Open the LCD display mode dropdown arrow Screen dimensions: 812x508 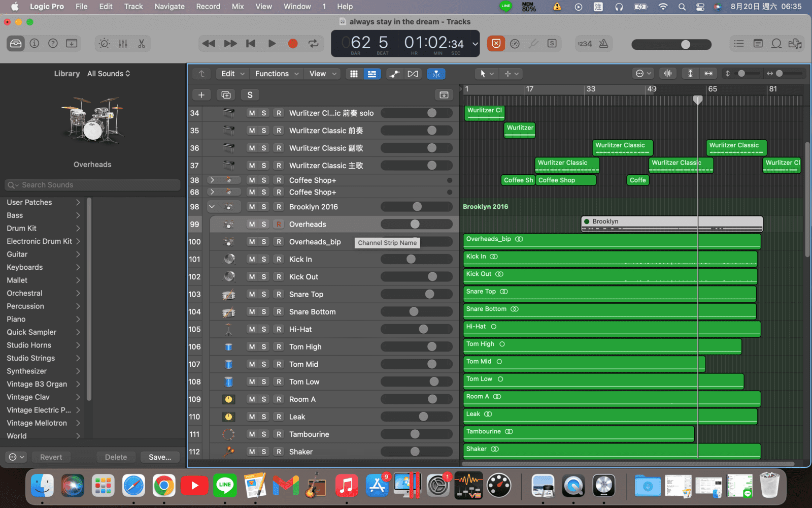click(475, 44)
